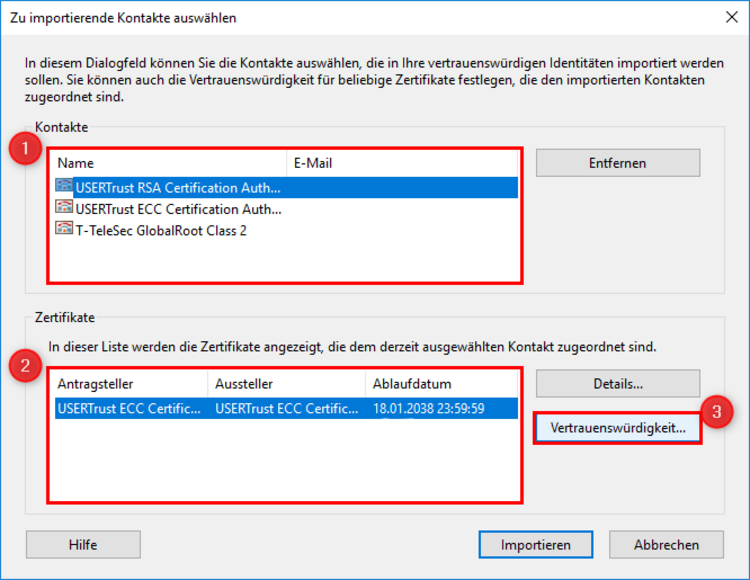The width and height of the screenshot is (750, 580).
Task: Click the USERTrust RSA contact certificate icon
Action: pos(64,186)
